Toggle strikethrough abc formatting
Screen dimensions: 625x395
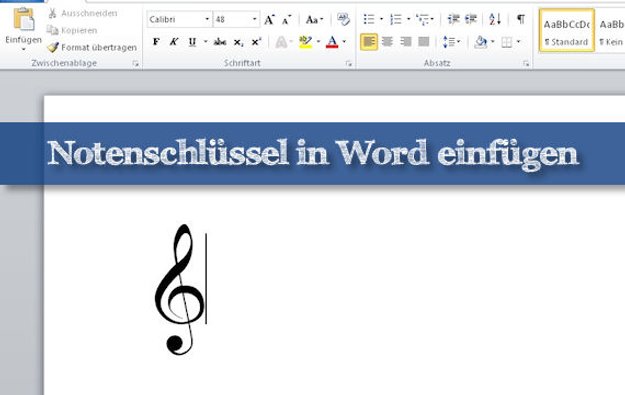click(220, 41)
